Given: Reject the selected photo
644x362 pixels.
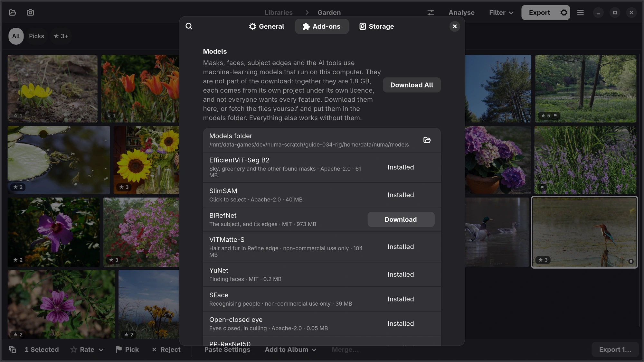Looking at the screenshot, I should pyautogui.click(x=166, y=349).
